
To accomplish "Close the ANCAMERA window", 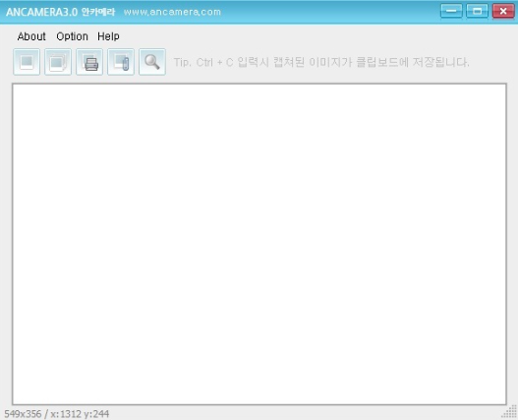I will (x=503, y=11).
